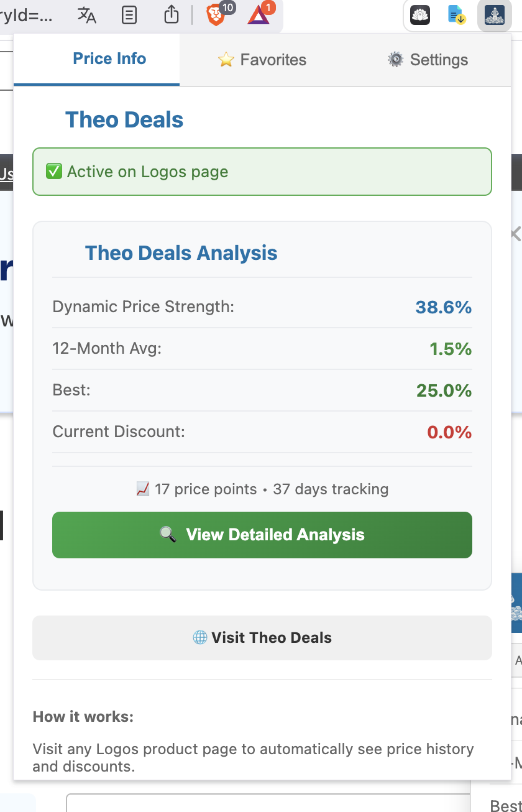Open Brave Rewards with the BAT triangle icon

[x=257, y=15]
